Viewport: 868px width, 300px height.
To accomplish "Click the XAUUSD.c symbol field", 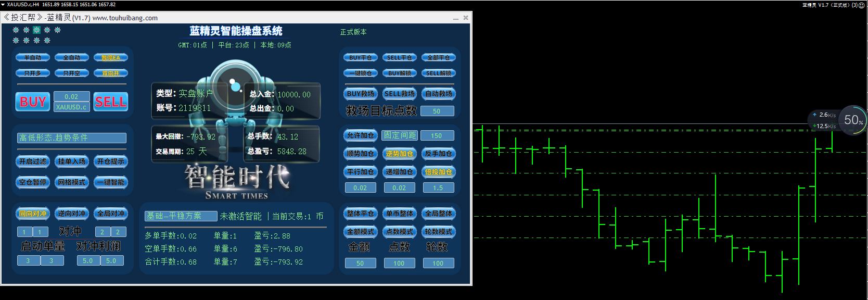I will tap(71, 107).
